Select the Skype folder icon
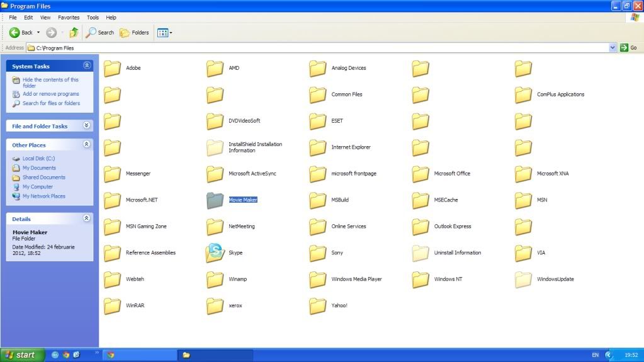Screen dimensions: 644x362 point(215,252)
